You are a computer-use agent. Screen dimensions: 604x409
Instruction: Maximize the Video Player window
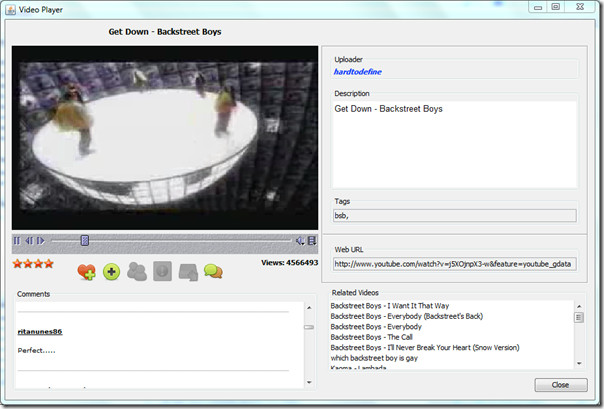pos(555,7)
